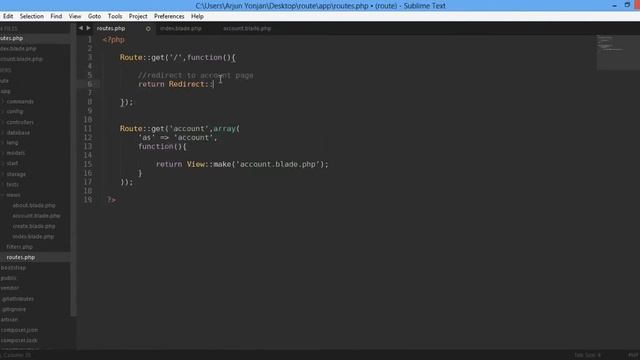
Task: Minimize the Sublime Text window
Action: [x=614, y=5]
